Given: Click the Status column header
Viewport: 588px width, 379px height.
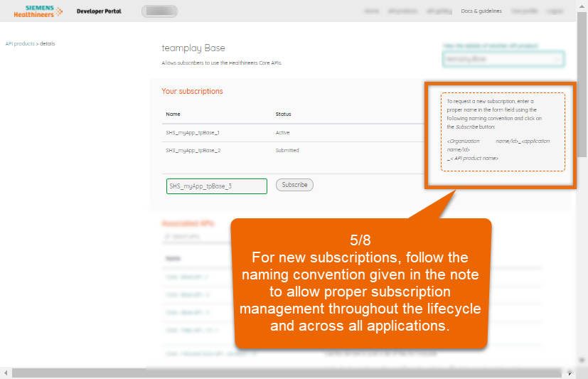Looking at the screenshot, I should coord(283,114).
